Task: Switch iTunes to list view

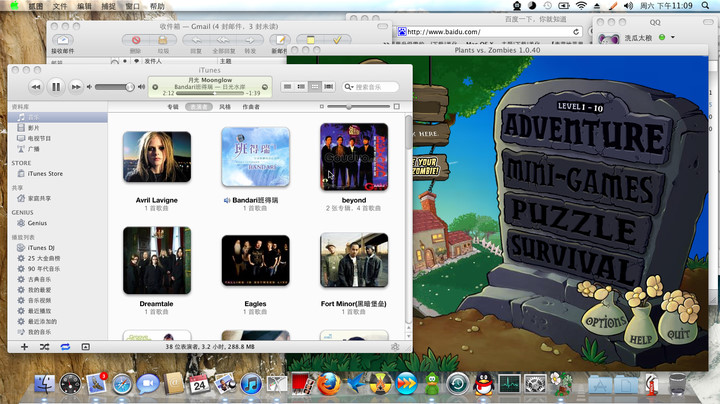Action: [287, 86]
